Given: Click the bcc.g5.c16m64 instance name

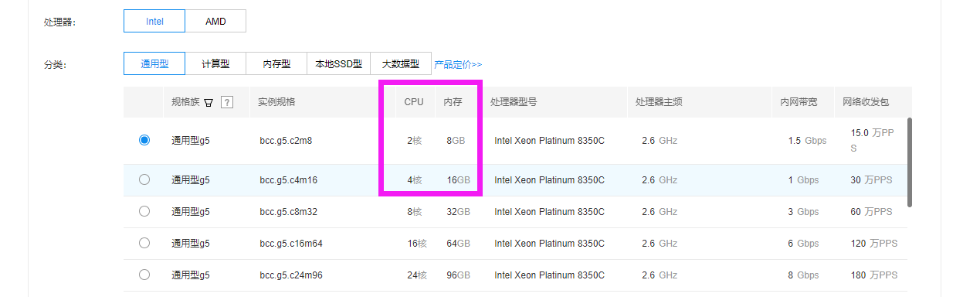Looking at the screenshot, I should click(291, 244).
